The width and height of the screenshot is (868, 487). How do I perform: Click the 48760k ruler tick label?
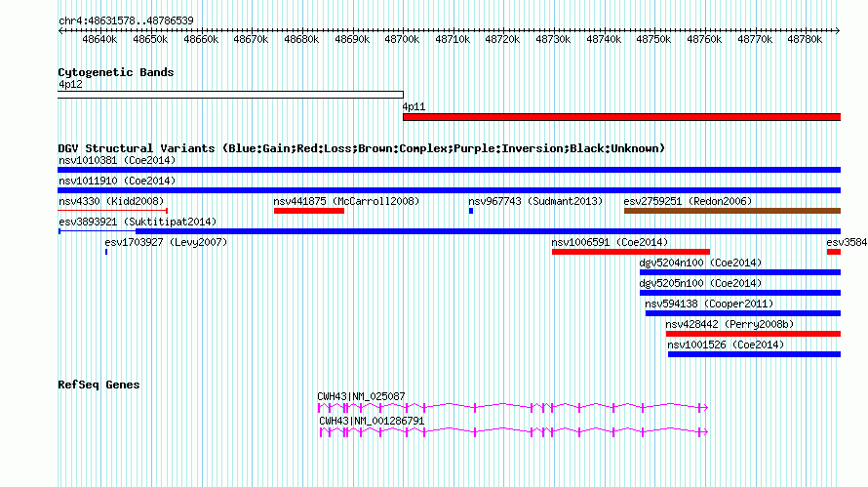pos(704,39)
